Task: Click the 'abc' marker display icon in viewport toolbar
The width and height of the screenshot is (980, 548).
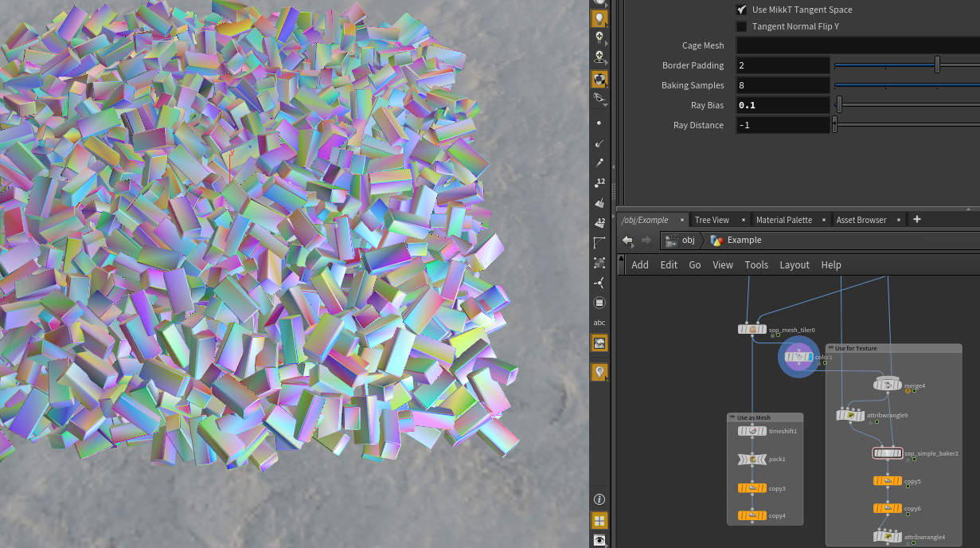Action: coord(599,322)
